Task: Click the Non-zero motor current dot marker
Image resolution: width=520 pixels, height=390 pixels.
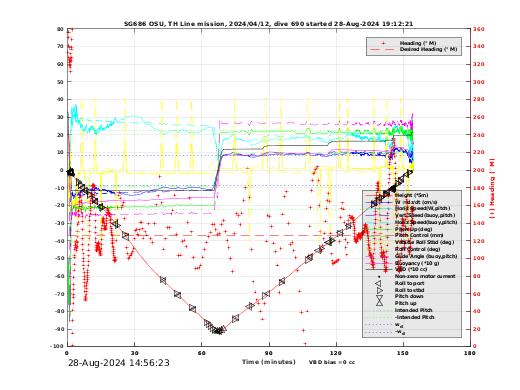Action: [x=379, y=276]
